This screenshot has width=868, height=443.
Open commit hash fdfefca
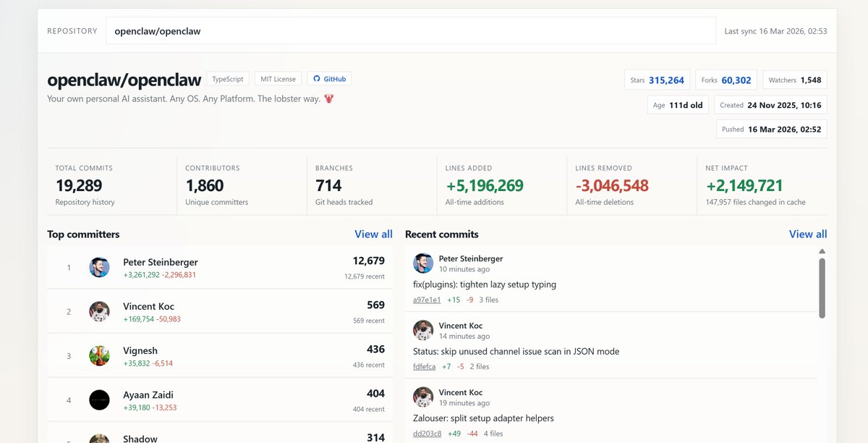pos(425,366)
